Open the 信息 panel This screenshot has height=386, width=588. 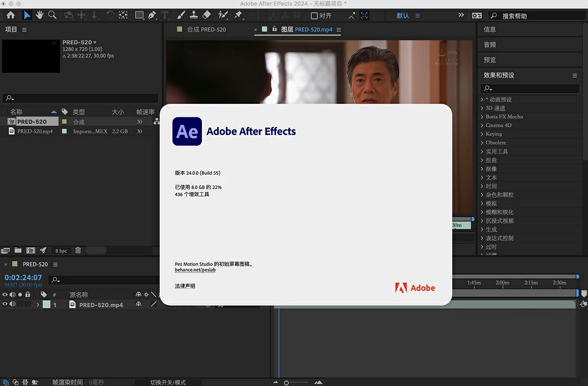tap(490, 29)
